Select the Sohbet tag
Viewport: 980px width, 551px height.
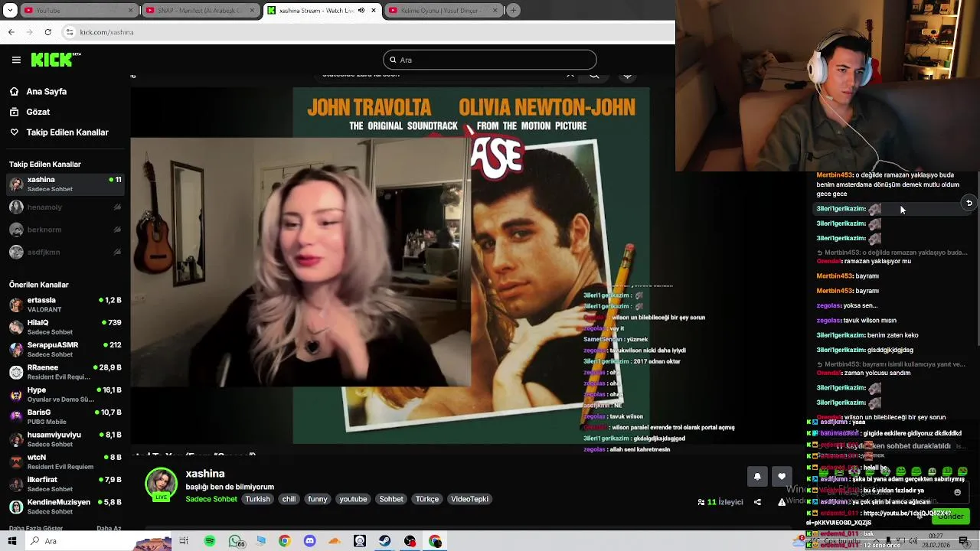pos(391,499)
